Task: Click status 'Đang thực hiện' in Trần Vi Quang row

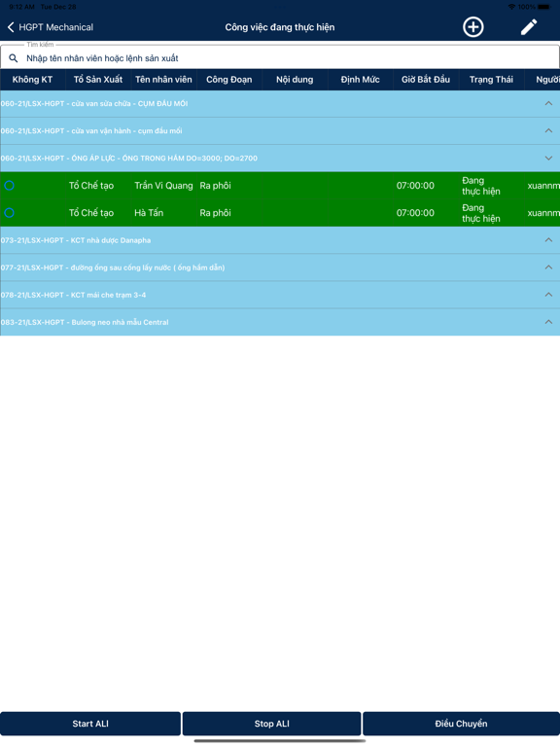Action: (x=481, y=186)
